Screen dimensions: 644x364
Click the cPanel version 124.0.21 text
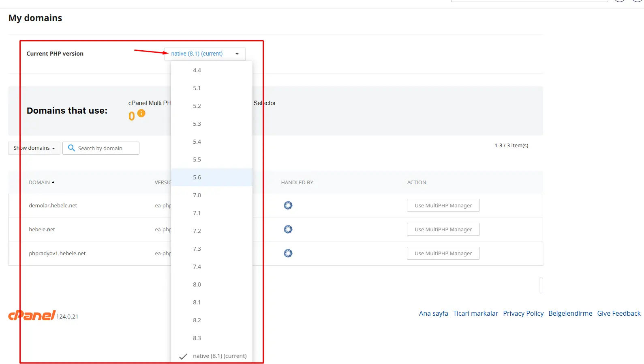[x=67, y=317]
